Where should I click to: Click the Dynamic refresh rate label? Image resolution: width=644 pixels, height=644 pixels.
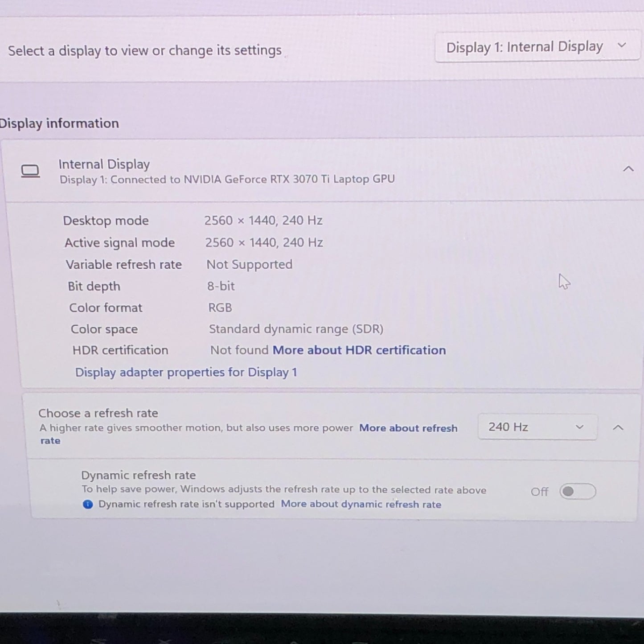(138, 475)
